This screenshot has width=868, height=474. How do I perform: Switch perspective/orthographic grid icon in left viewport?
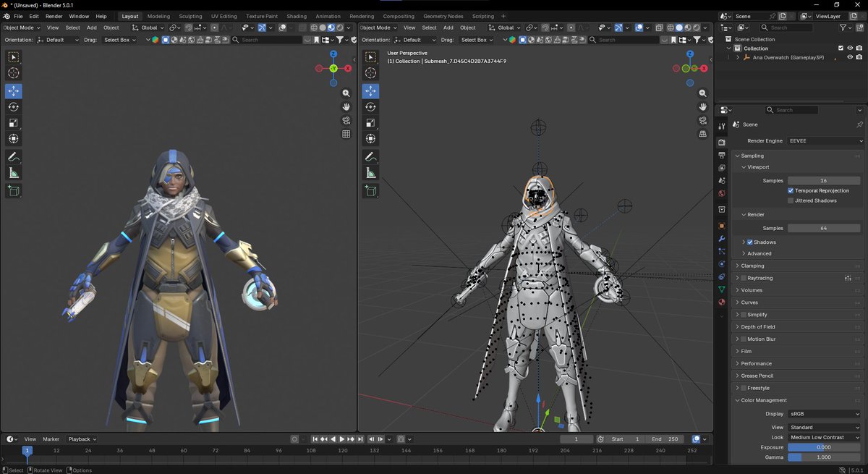point(346,134)
